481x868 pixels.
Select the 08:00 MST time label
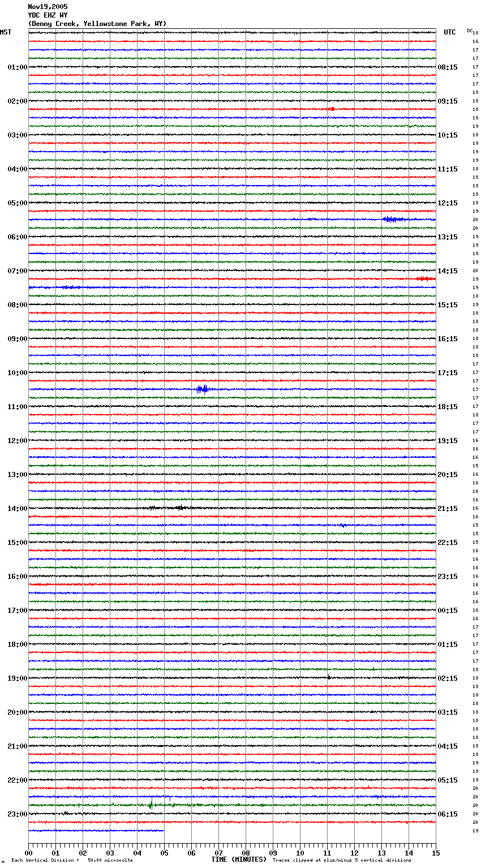(17, 305)
